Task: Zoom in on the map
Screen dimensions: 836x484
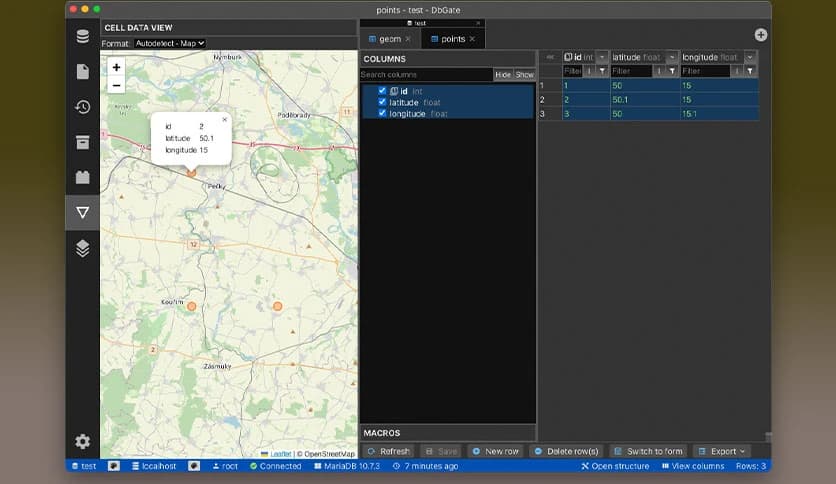Action: [x=117, y=68]
